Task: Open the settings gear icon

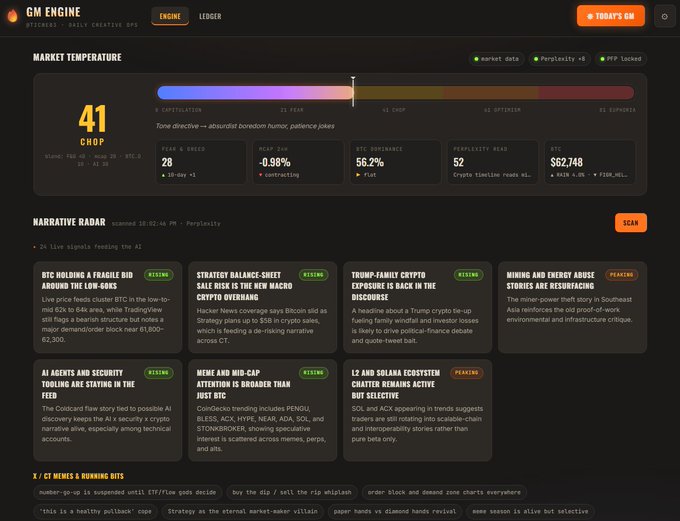Action: (x=664, y=16)
